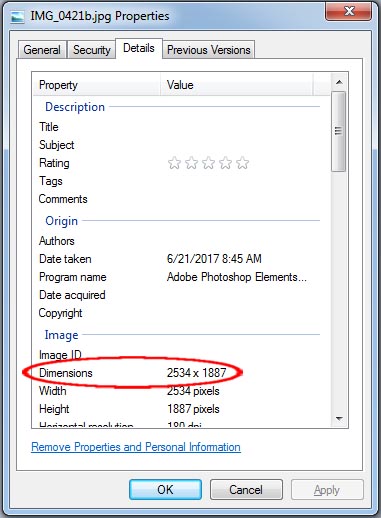Select the Program name label
Viewport: 381px width, 518px height.
[72, 277]
